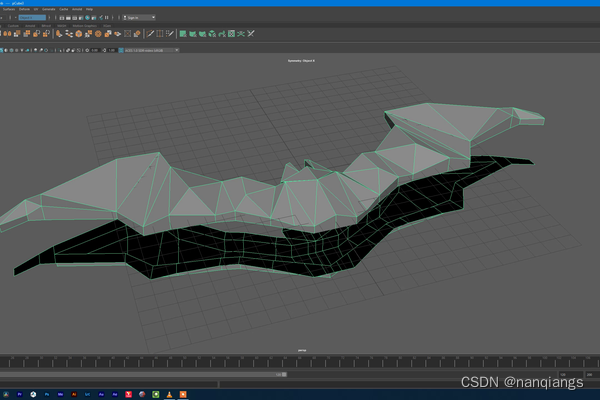
Task: Select the Spherical UV mapping shelf icon
Action: coord(202,34)
